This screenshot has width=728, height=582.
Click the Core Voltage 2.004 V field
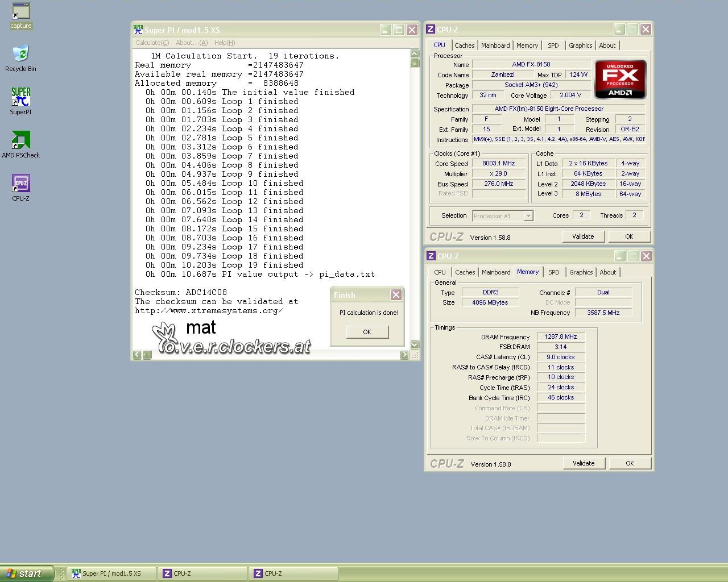pyautogui.click(x=570, y=95)
